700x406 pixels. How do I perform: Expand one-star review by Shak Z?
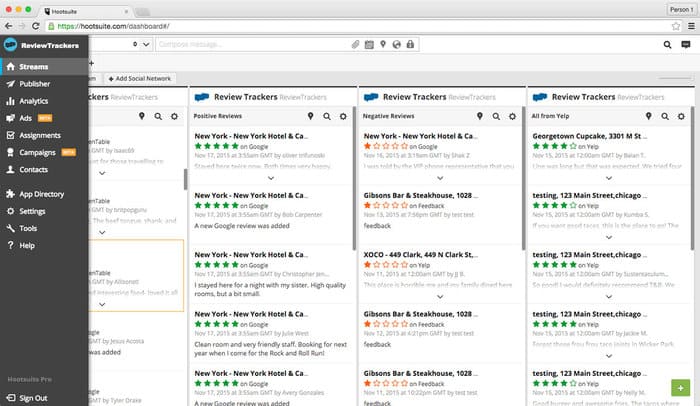[440, 178]
